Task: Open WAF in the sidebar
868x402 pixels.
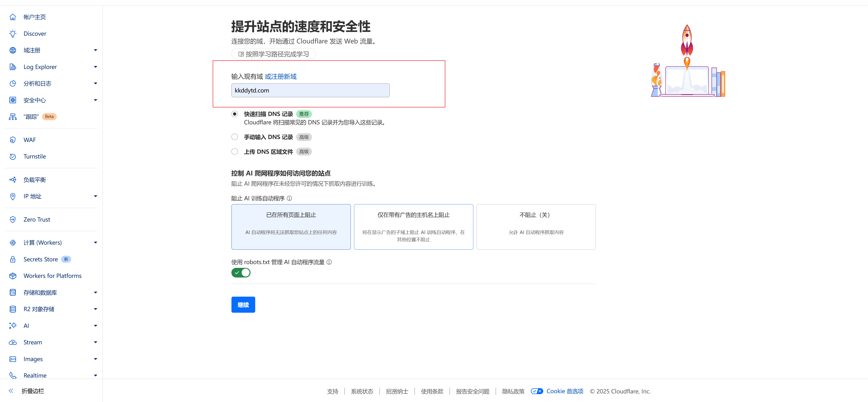Action: pos(30,140)
